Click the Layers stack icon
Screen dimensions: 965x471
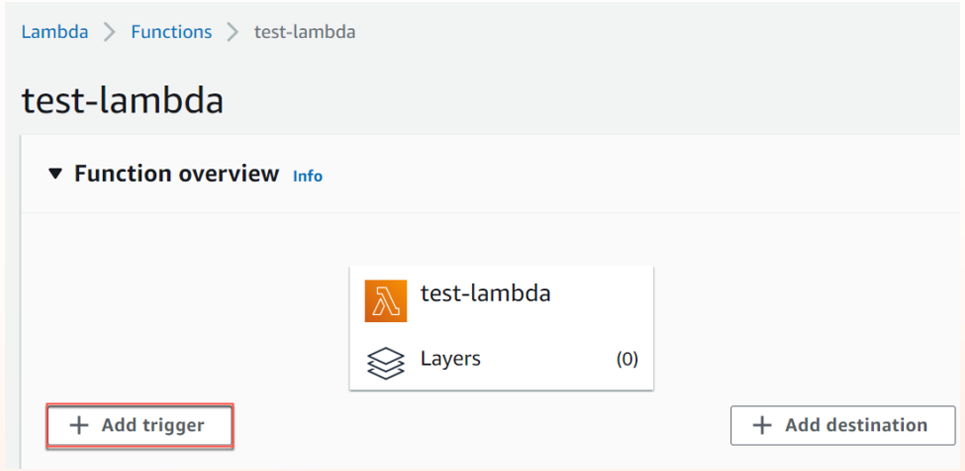click(386, 361)
